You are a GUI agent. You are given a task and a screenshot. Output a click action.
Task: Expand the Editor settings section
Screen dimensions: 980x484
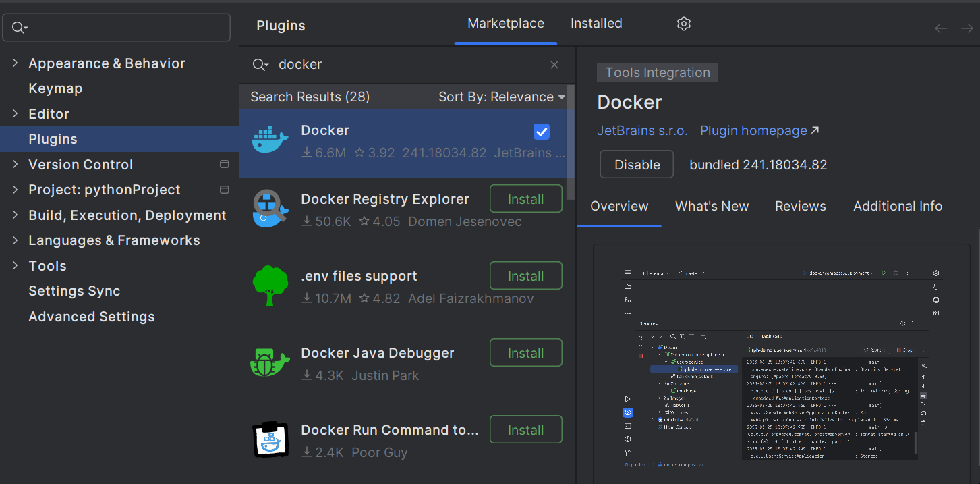point(16,114)
